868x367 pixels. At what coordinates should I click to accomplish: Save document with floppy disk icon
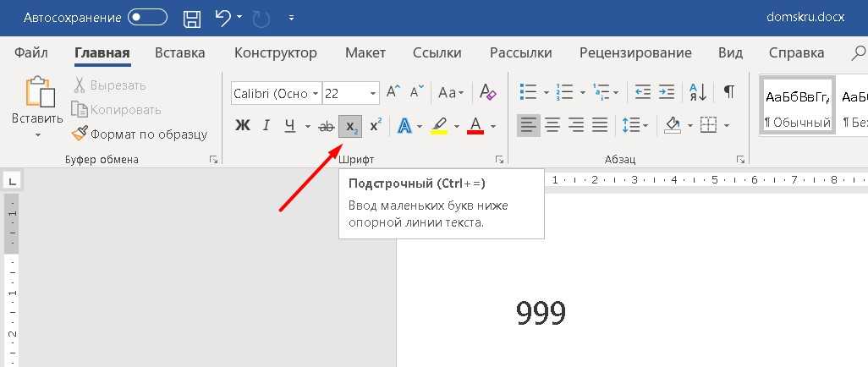[192, 19]
